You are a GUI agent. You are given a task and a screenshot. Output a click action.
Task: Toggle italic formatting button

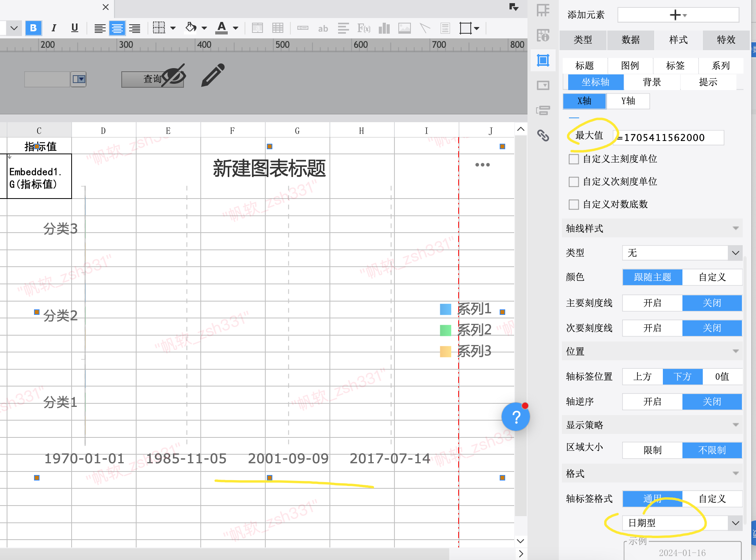[x=54, y=28]
